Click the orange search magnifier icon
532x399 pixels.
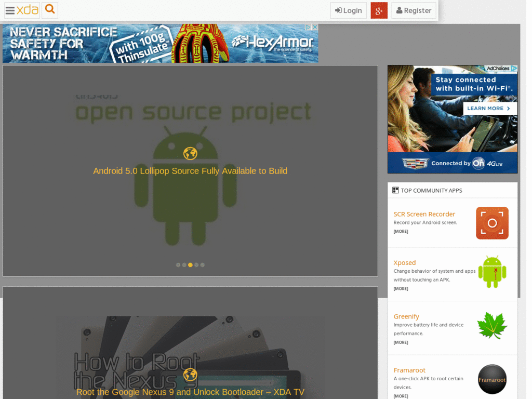coord(50,9)
